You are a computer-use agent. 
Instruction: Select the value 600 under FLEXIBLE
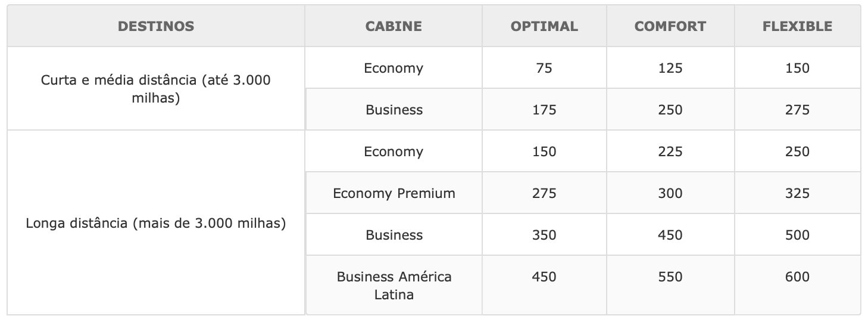coord(797,277)
